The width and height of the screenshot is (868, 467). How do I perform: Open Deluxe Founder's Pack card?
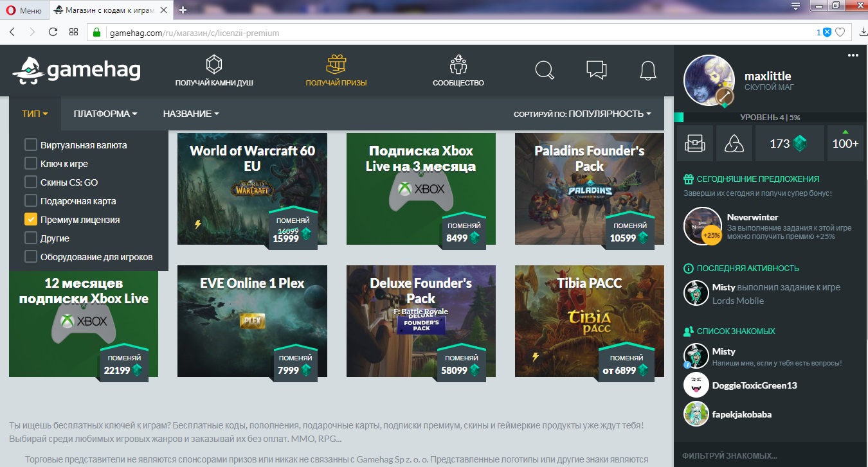pyautogui.click(x=421, y=321)
